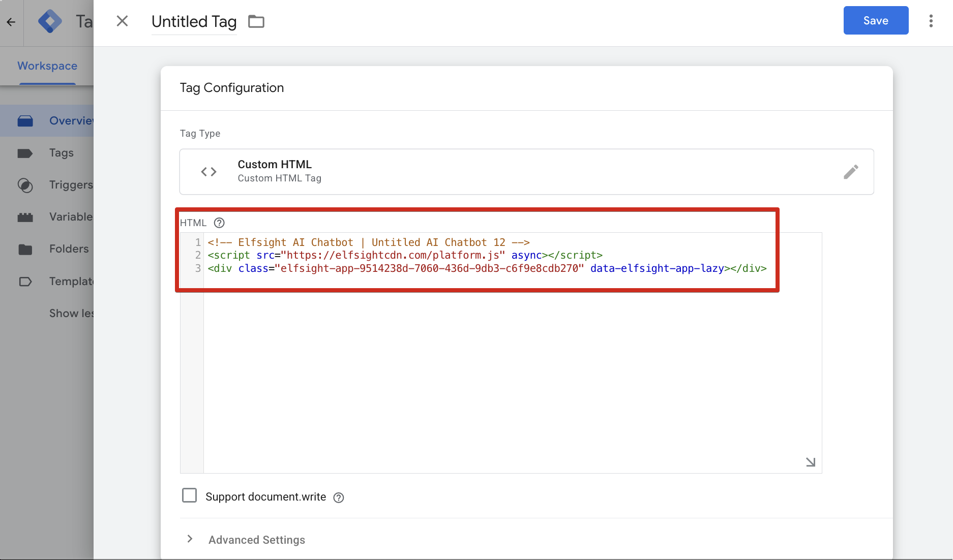
Task: Click the back arrow in Tag Manager
Action: pyautogui.click(x=11, y=22)
